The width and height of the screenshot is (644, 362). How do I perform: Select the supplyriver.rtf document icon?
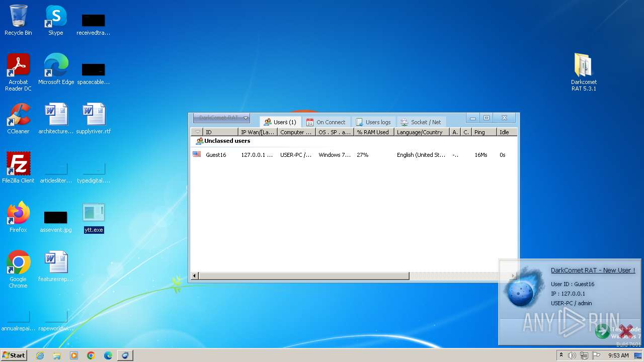pyautogui.click(x=94, y=119)
